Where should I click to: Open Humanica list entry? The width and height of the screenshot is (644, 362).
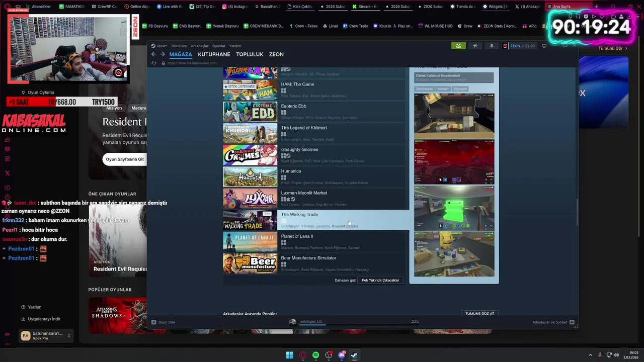pyautogui.click(x=314, y=176)
